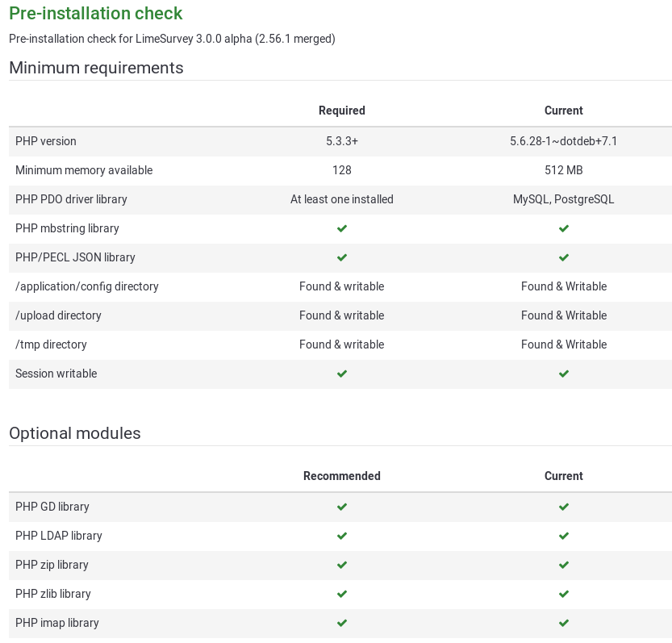Click the Current checkmark for PHP GD library
The width and height of the screenshot is (672, 643).
[563, 507]
